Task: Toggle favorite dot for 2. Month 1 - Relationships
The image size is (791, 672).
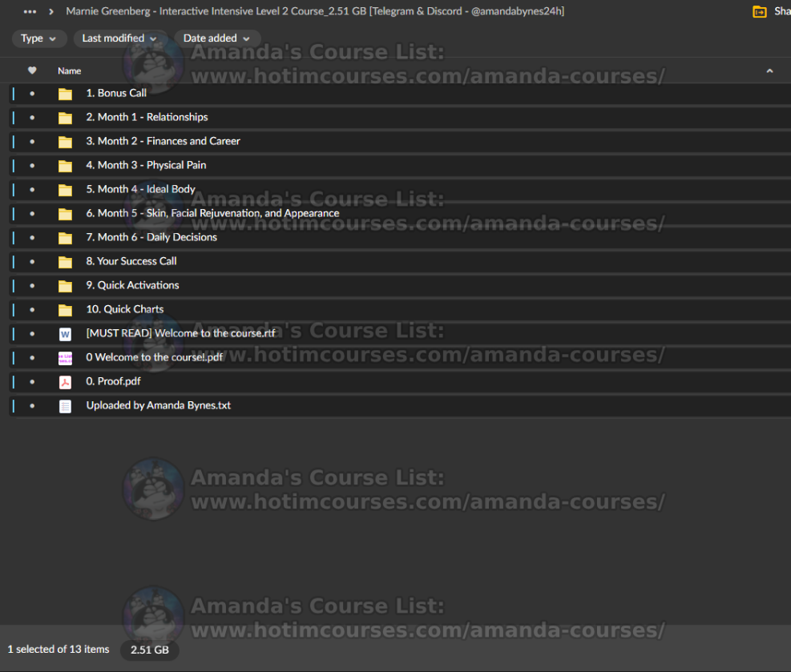Action: tap(32, 118)
